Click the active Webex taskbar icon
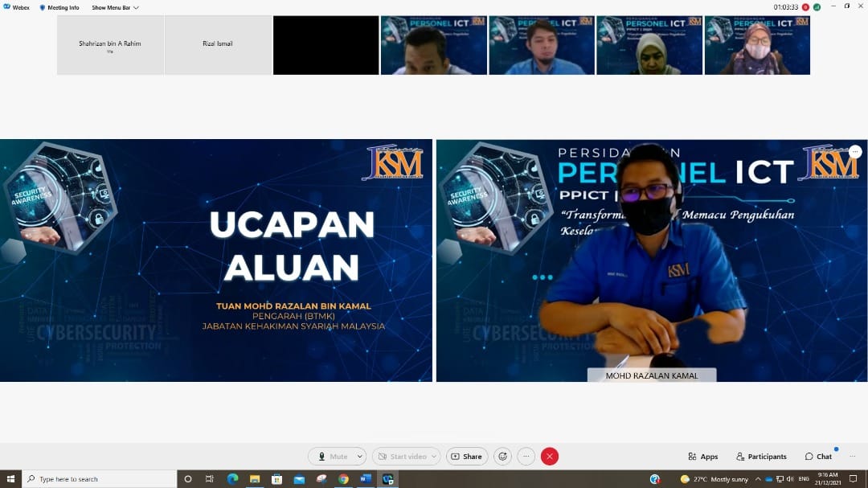This screenshot has width=868, height=488. (387, 478)
